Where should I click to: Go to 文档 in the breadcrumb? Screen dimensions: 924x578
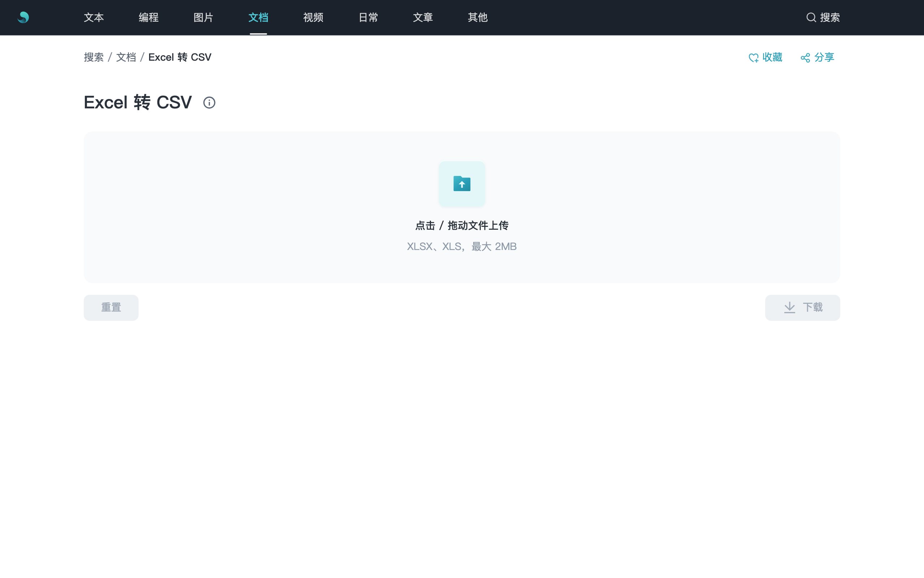point(126,57)
